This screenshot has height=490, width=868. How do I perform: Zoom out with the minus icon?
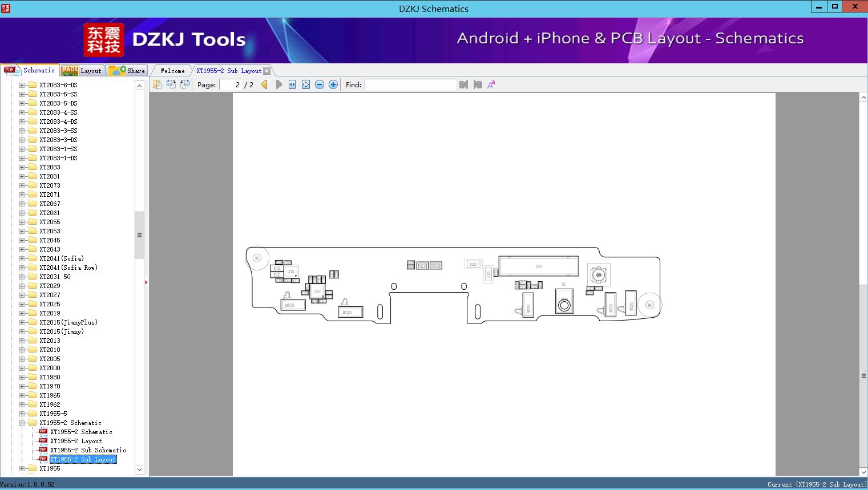click(x=320, y=84)
